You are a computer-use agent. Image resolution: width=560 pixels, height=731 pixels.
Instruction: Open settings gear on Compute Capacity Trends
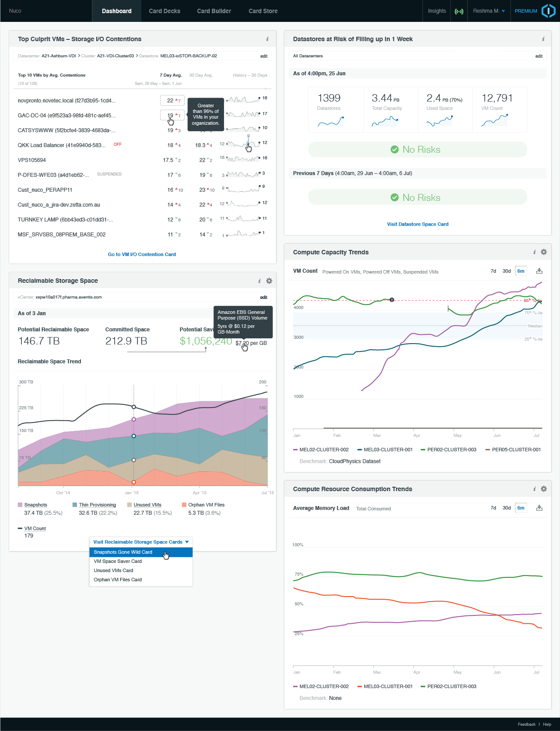pyautogui.click(x=544, y=252)
